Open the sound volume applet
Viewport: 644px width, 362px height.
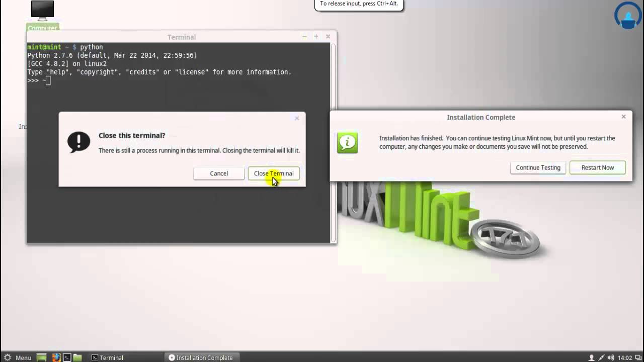[611, 357]
